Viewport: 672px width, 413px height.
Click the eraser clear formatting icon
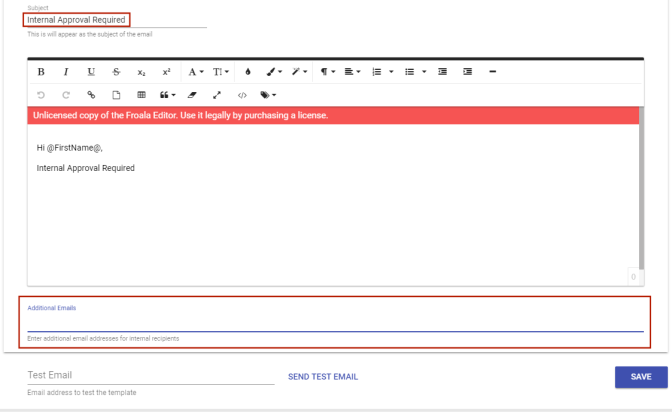192,95
